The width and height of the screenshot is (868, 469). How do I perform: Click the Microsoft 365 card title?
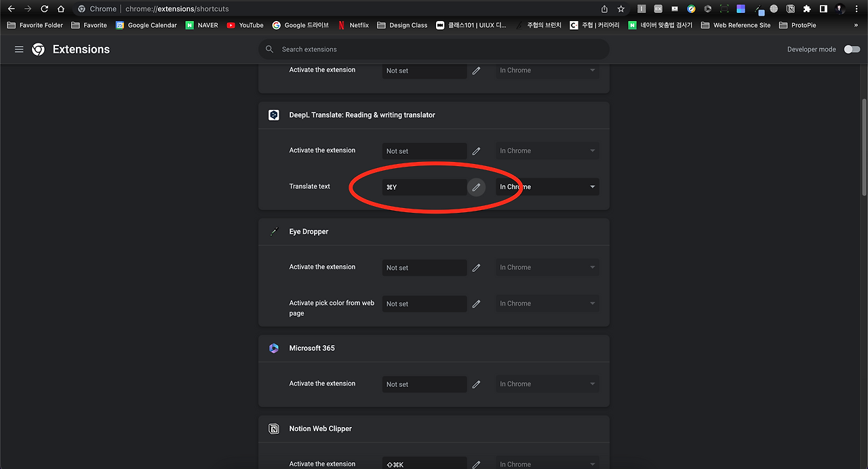click(312, 348)
